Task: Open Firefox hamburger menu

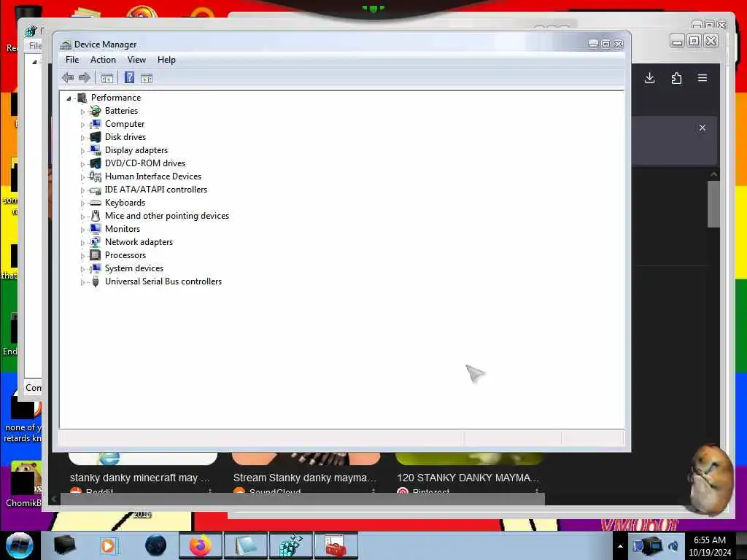Action: 703,78
